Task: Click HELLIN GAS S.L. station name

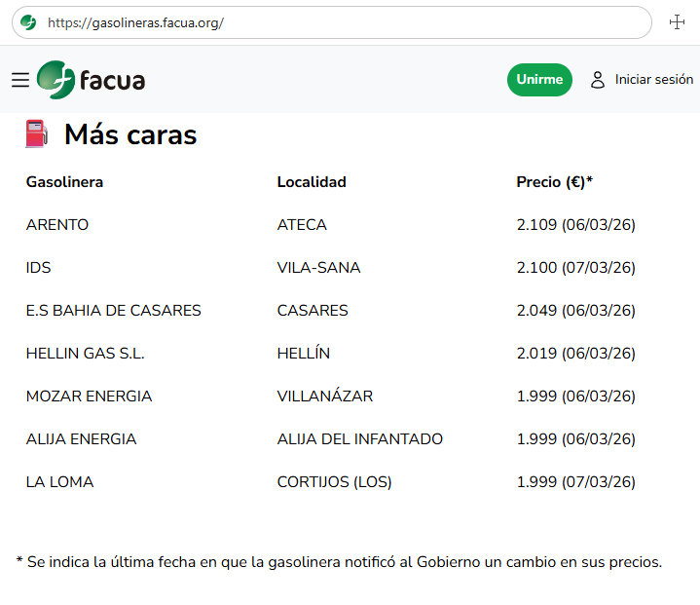Action: (85, 354)
